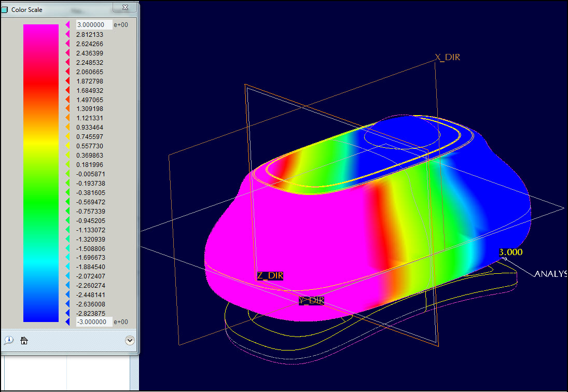Click the color gradient bar in Color Scale
The image size is (568, 392).
click(x=41, y=173)
